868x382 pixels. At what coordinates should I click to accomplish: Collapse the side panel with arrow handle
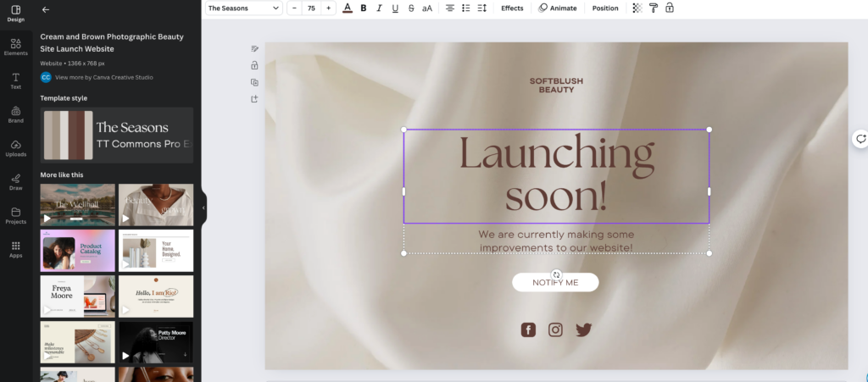(203, 208)
